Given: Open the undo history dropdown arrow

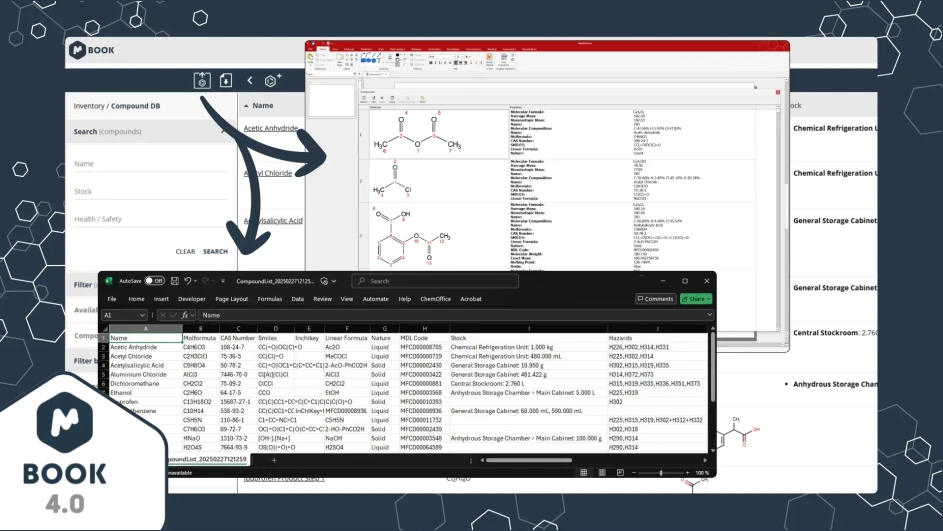Looking at the screenshot, I should [x=195, y=281].
